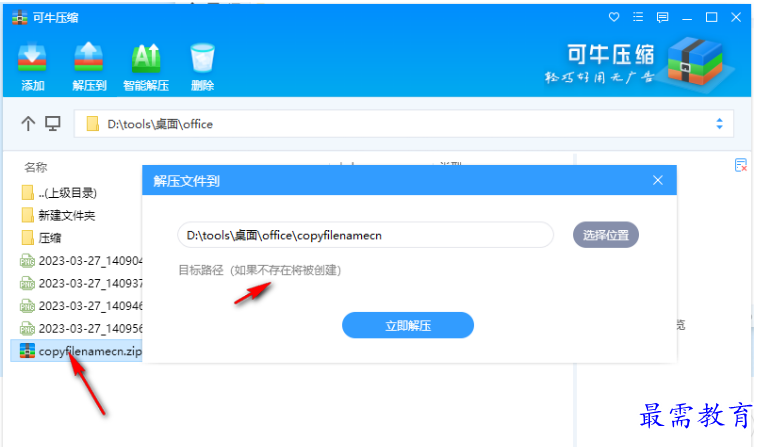Click the 智能解压 (Smart extract) icon

[x=146, y=67]
